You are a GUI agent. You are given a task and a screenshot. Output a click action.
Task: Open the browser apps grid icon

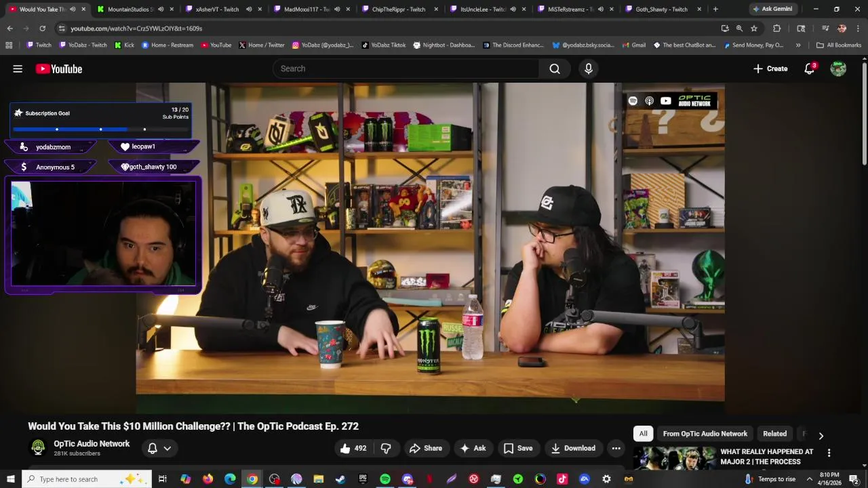[9, 45]
